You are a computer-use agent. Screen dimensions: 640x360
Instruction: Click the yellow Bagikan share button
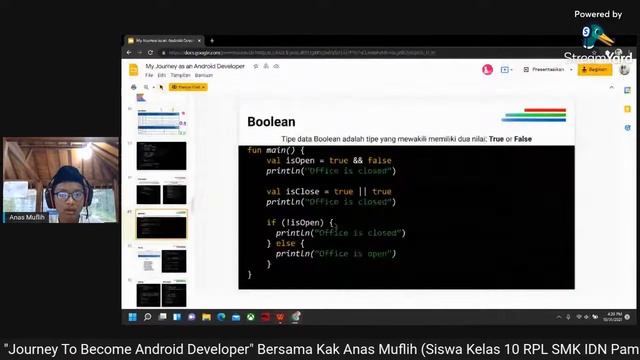point(595,70)
